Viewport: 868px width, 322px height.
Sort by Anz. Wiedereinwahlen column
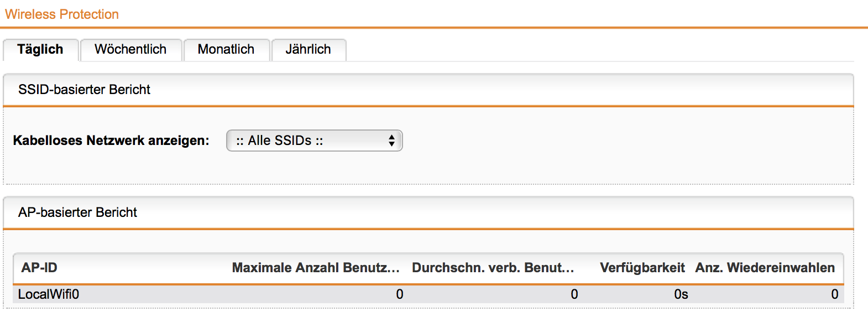click(765, 268)
